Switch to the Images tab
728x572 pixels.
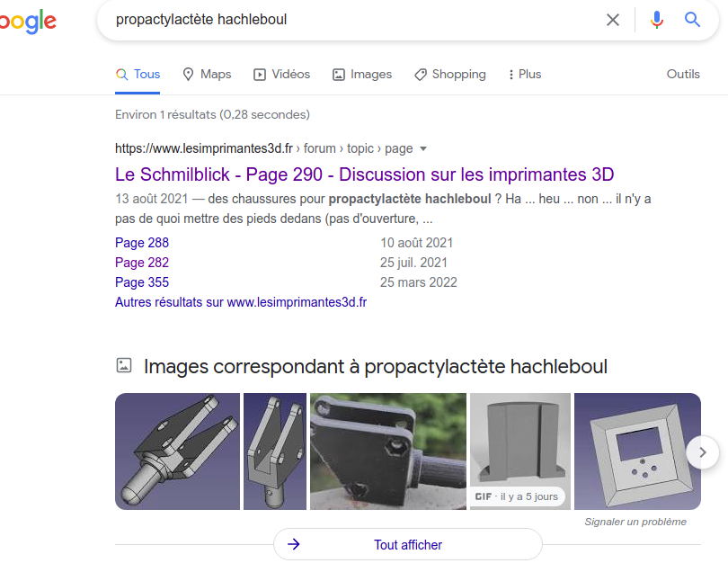[362, 75]
